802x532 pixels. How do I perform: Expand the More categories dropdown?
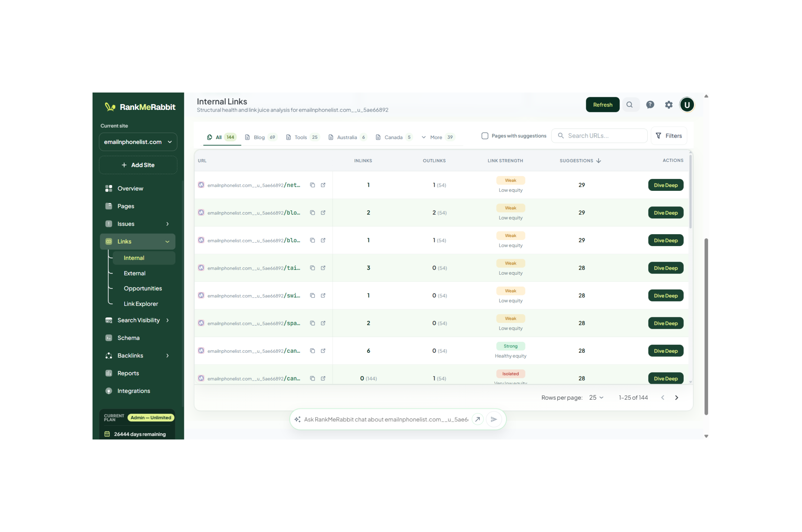point(437,137)
